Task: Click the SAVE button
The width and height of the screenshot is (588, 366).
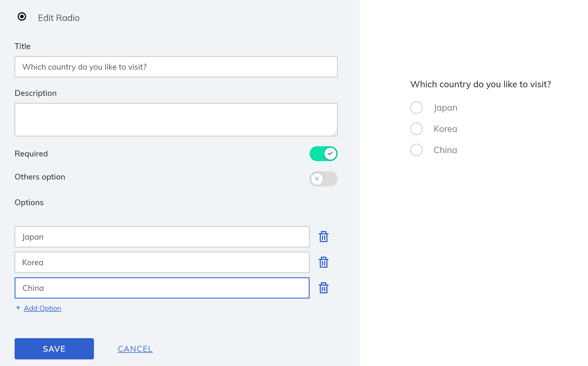Action: tap(54, 349)
